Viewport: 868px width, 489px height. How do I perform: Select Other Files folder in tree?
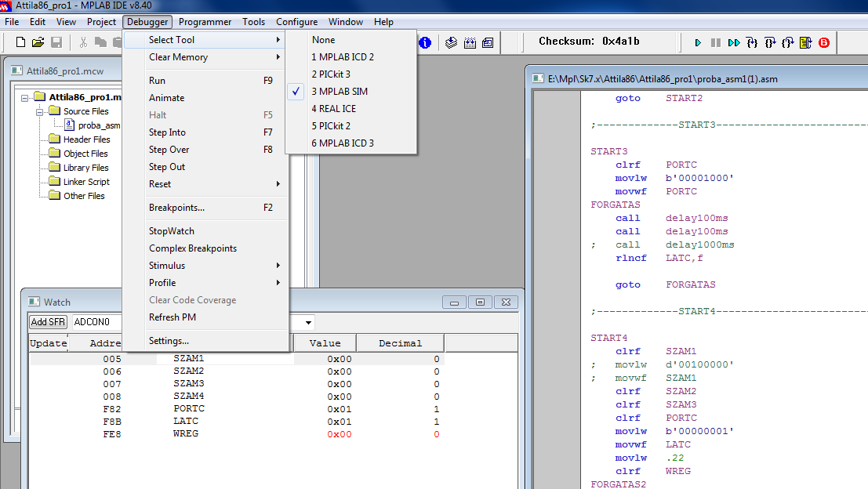(84, 196)
